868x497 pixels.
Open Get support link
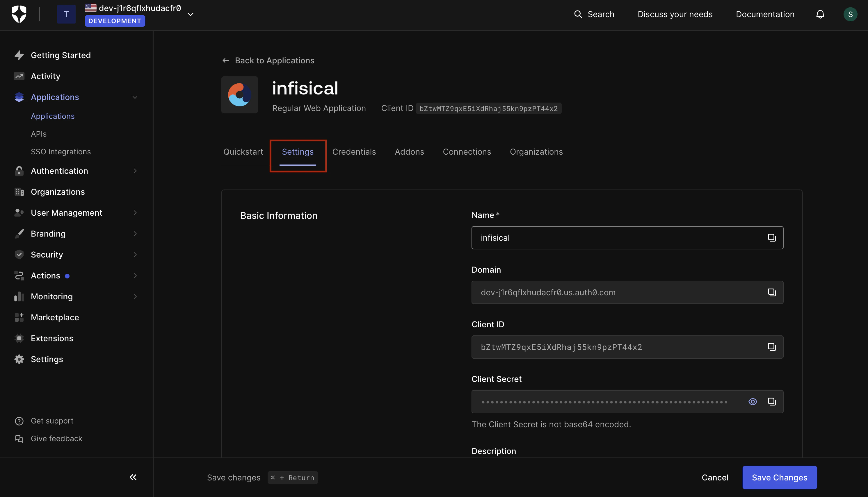pos(52,421)
